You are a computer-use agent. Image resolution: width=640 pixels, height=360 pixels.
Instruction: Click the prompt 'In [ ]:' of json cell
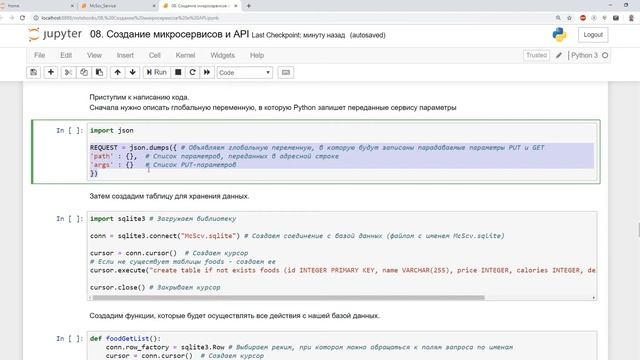(x=70, y=131)
